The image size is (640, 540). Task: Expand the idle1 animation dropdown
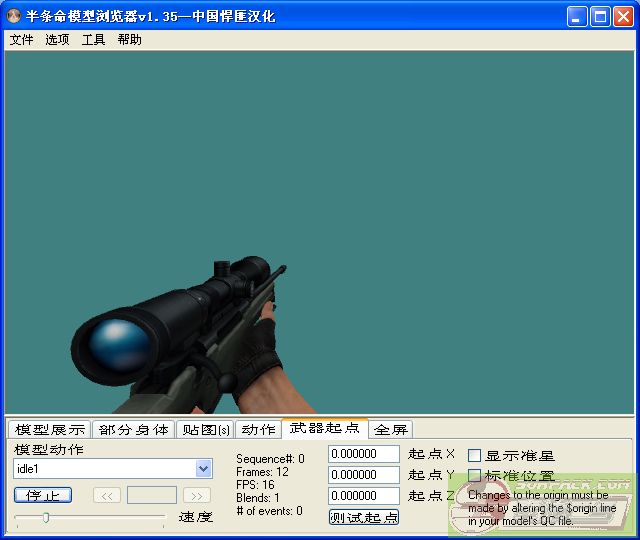pyautogui.click(x=203, y=469)
